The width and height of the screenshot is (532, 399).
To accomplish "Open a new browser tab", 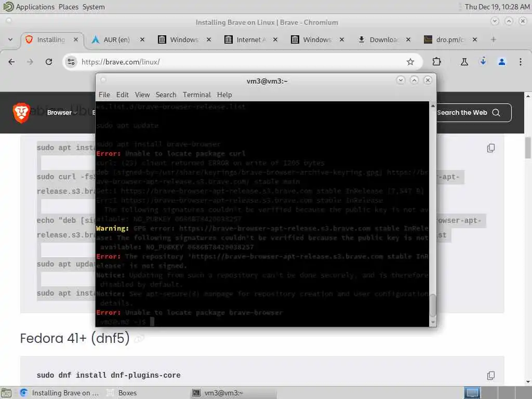I will (494, 39).
